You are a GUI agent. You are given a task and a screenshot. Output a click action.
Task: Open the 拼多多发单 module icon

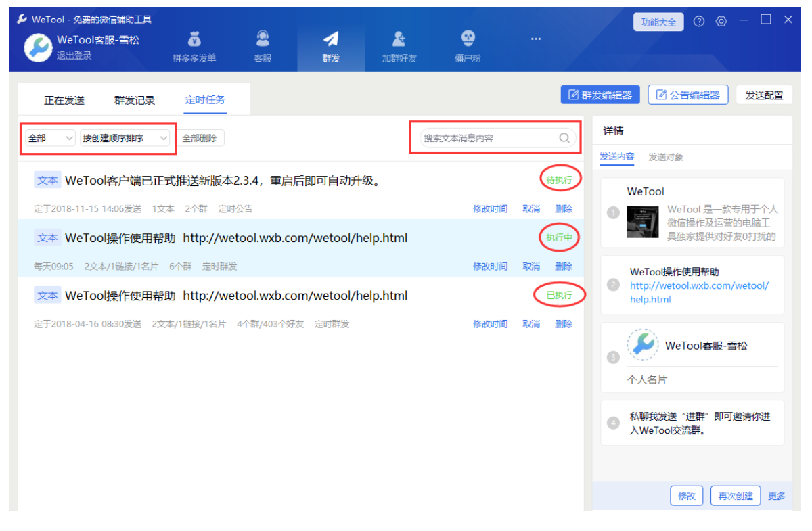tap(194, 39)
